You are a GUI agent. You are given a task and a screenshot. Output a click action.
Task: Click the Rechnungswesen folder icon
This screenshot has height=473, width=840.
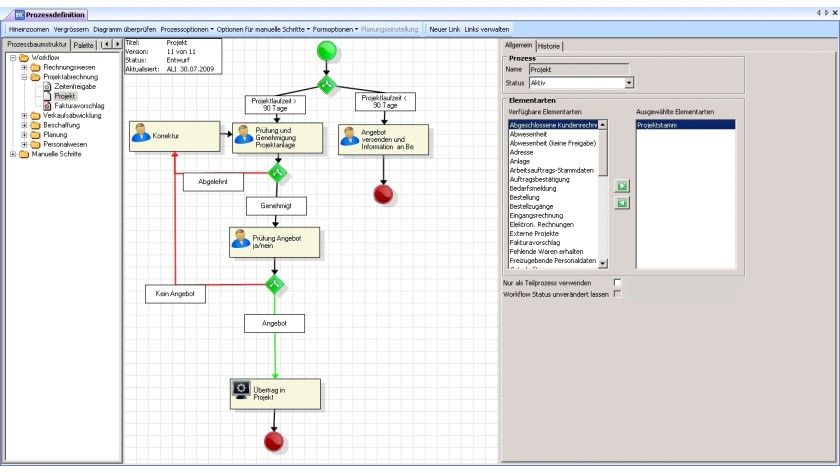35,67
